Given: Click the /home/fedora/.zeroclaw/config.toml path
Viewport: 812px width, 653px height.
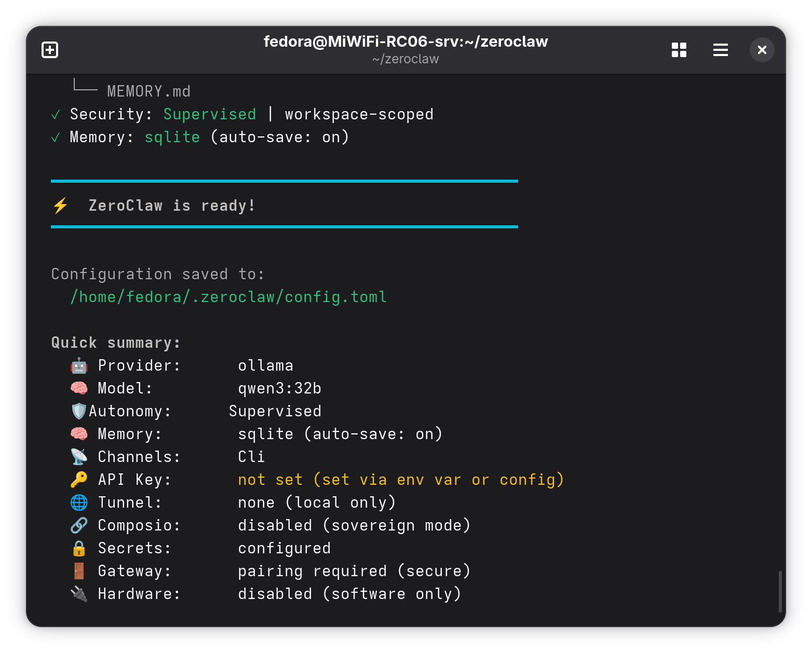Looking at the screenshot, I should pyautogui.click(x=228, y=297).
